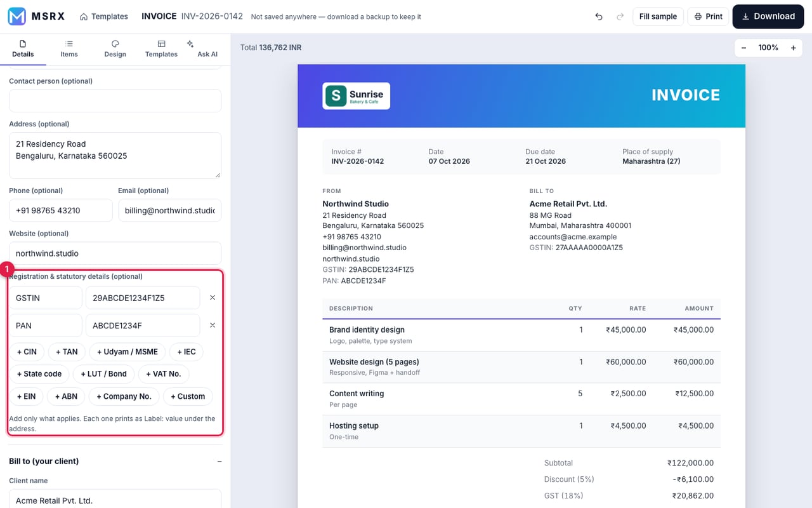The image size is (812, 508).
Task: Edit the Client name field
Action: point(115,498)
